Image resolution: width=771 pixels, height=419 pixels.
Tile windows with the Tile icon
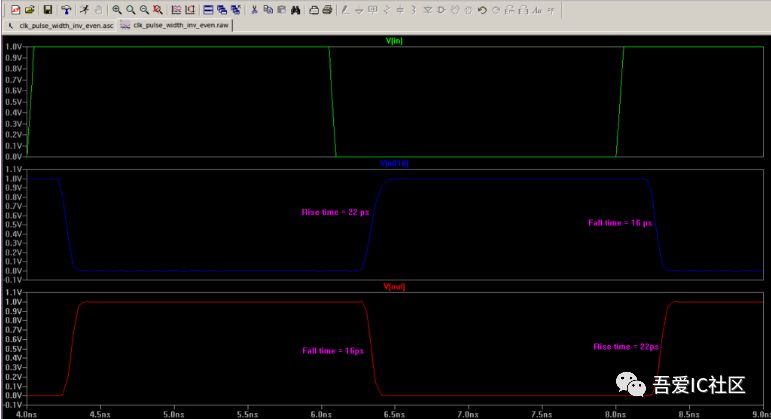click(208, 9)
